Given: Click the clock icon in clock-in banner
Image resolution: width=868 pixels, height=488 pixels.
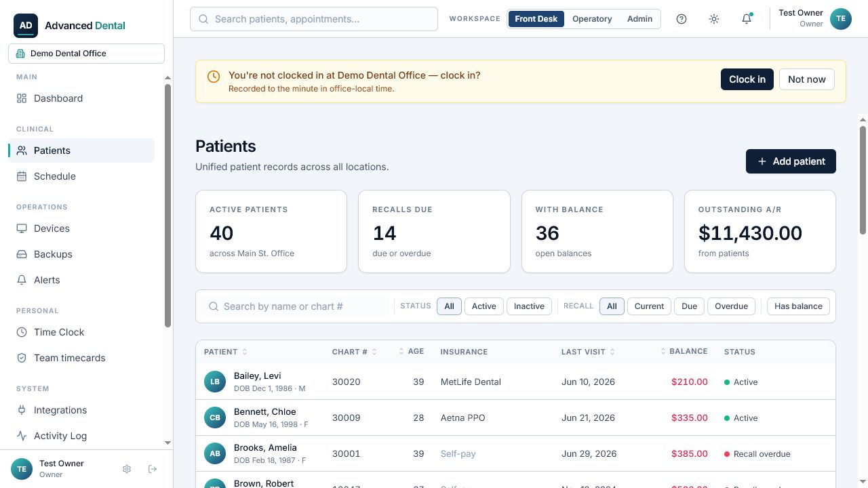Looking at the screenshot, I should (x=213, y=77).
